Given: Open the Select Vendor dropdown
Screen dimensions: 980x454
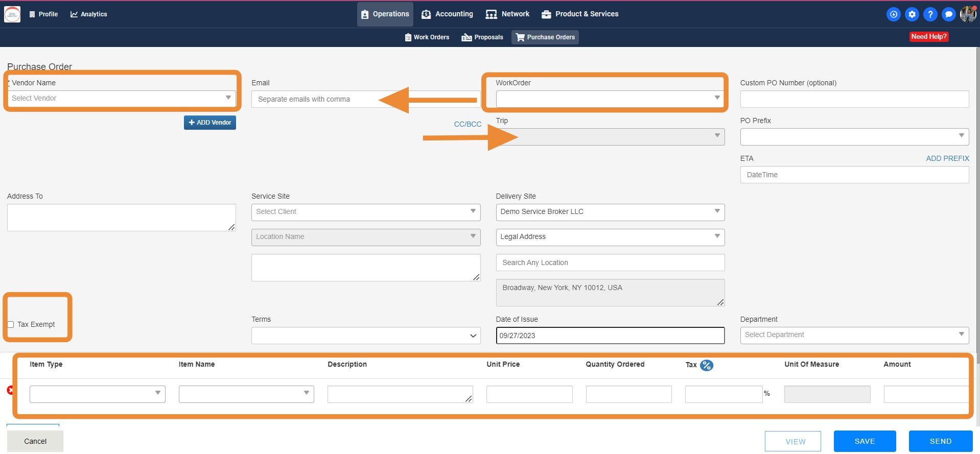Looking at the screenshot, I should [x=122, y=99].
